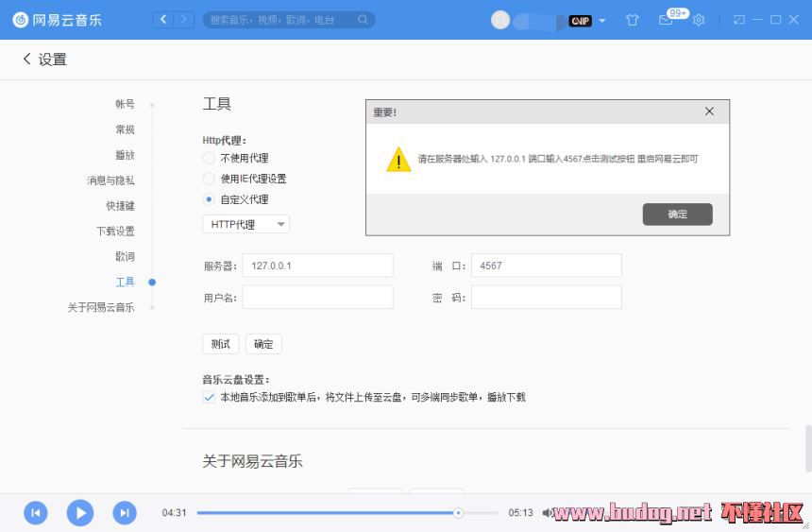Click the 服务器 field with 127.0.0.1
Image resolution: width=812 pixels, height=532 pixels.
pyautogui.click(x=317, y=266)
